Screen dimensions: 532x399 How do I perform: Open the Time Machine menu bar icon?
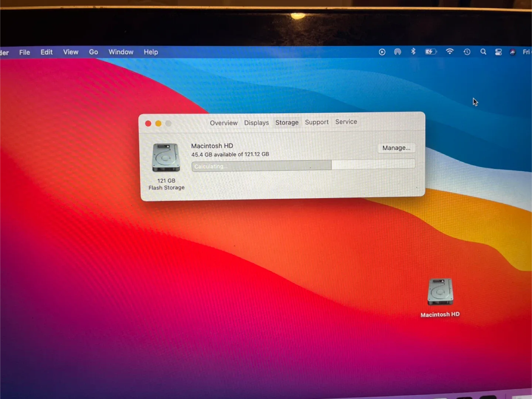tap(467, 52)
